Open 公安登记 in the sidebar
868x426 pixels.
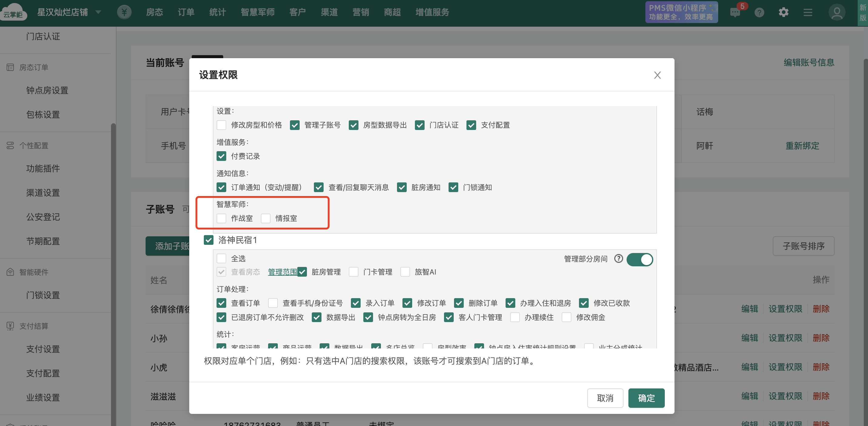point(43,217)
